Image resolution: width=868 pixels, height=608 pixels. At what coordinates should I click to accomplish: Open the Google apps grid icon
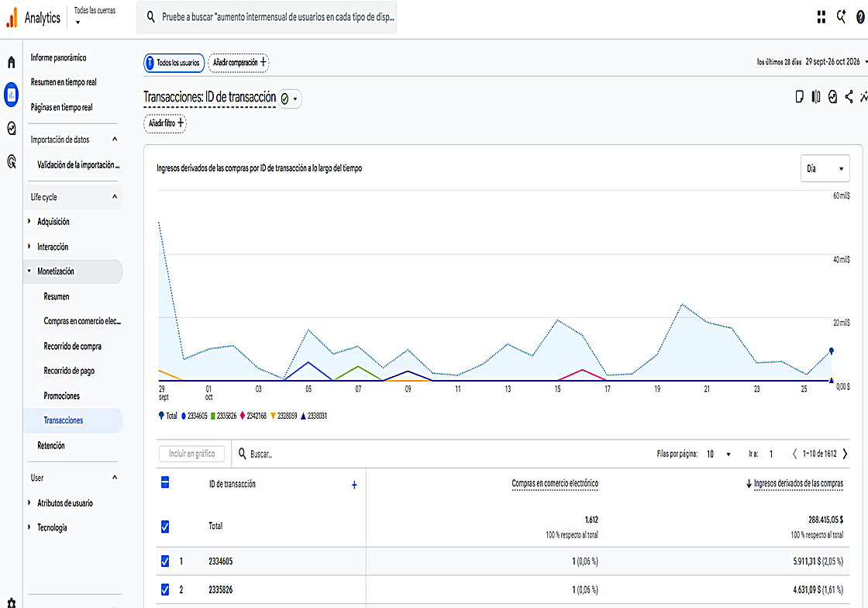coord(821,17)
